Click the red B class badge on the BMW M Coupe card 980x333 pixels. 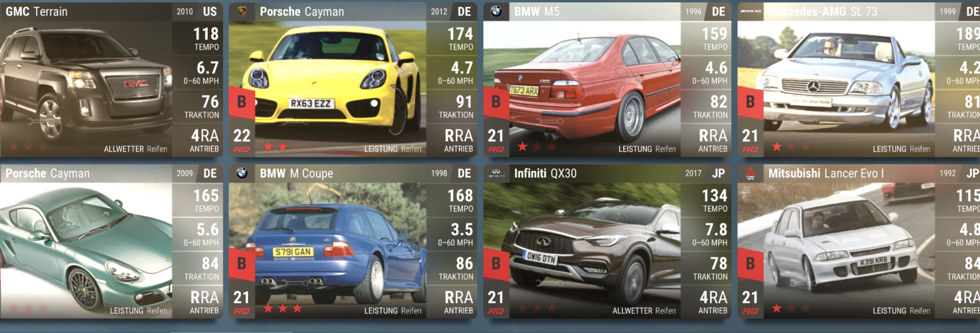(x=242, y=264)
